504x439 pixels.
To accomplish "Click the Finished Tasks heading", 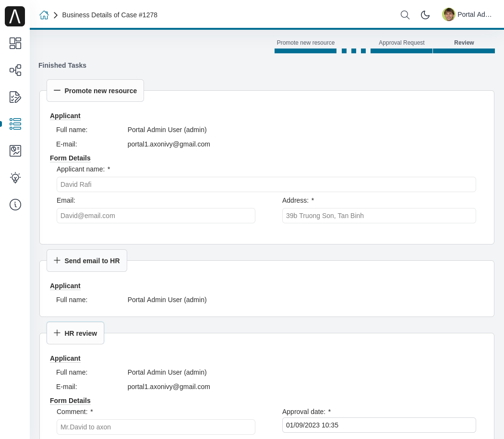I will (62, 65).
